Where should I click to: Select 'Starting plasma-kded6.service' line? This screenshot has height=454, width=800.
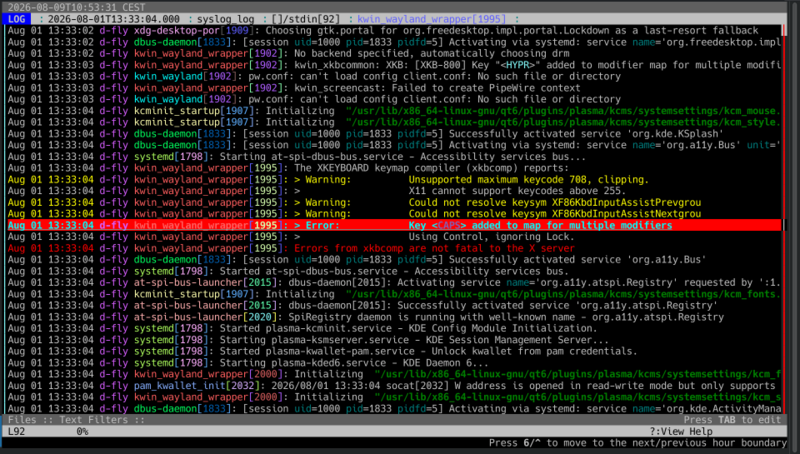(394, 363)
